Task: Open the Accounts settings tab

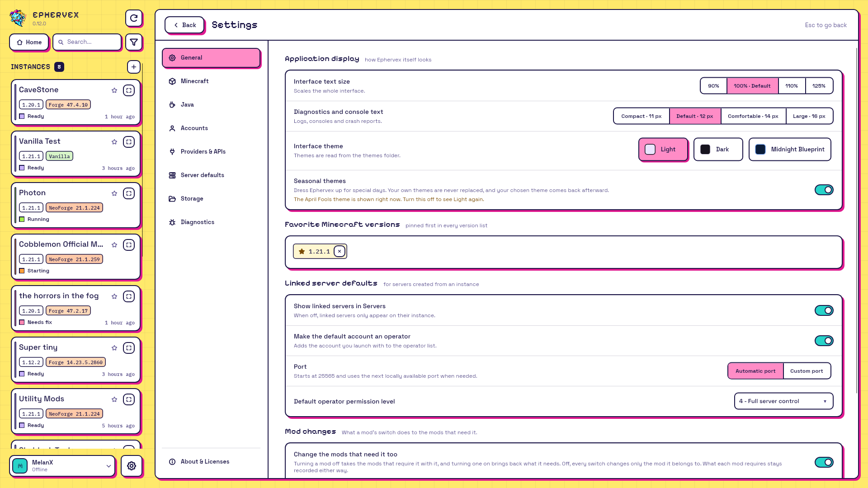Action: 211,128
